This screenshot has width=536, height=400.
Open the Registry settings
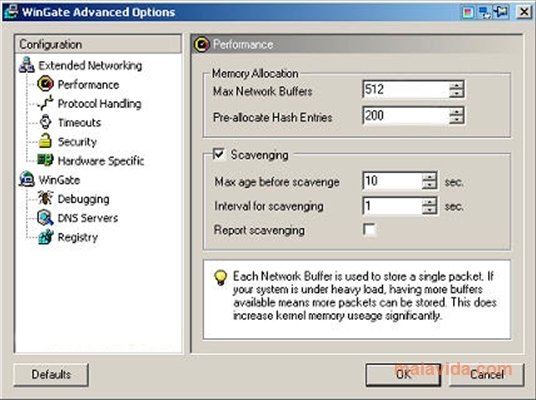click(x=78, y=237)
